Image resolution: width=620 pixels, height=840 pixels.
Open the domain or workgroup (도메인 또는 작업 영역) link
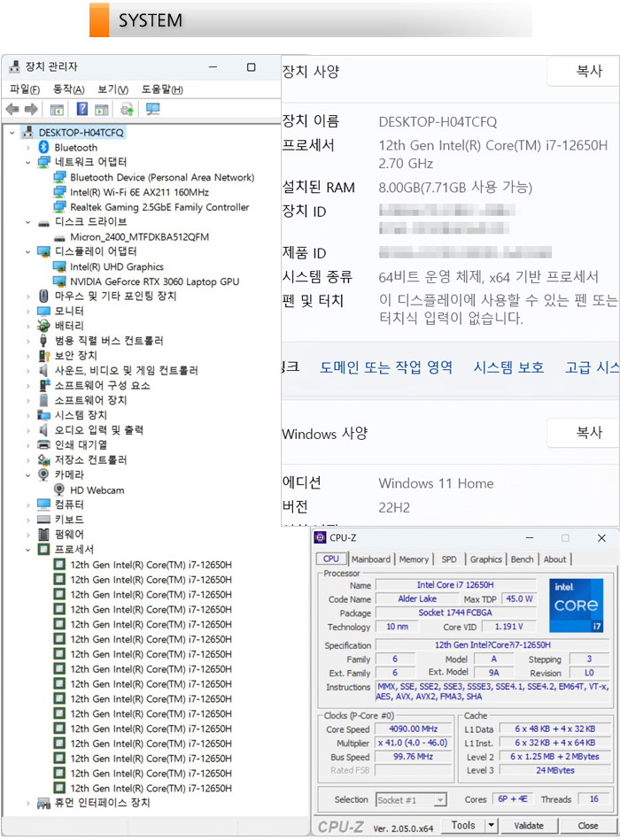(386, 367)
